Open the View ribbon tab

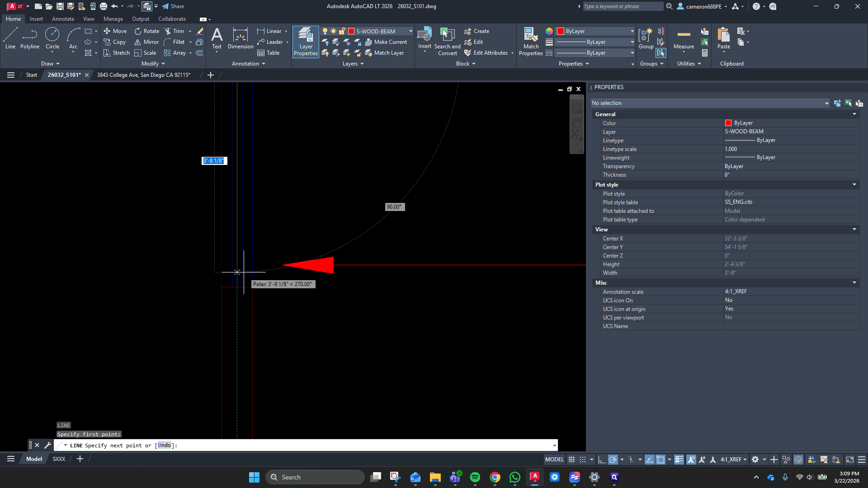click(89, 19)
